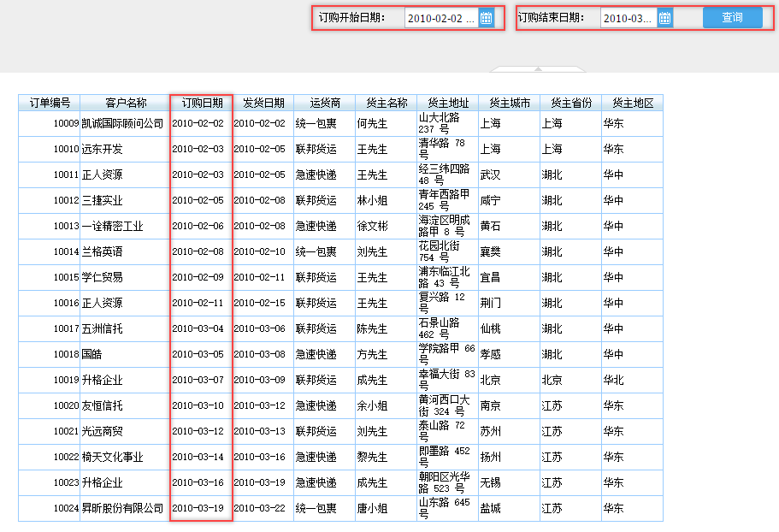
Task: Select city 武汉 cell
Action: pyautogui.click(x=510, y=174)
